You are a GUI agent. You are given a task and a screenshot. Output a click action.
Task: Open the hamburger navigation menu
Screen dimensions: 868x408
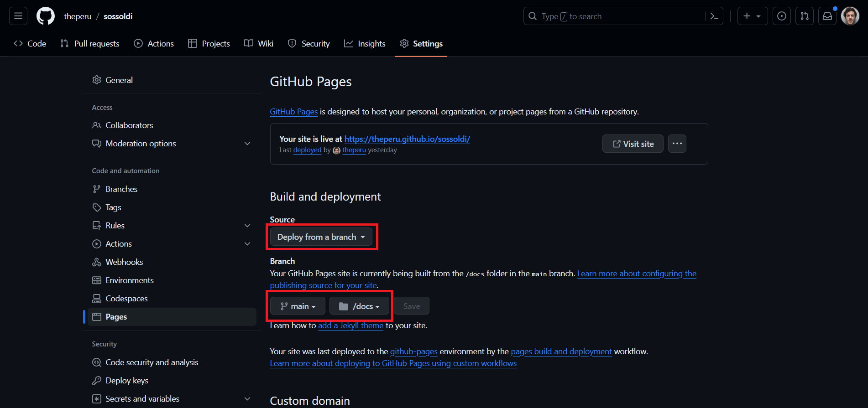(x=18, y=16)
